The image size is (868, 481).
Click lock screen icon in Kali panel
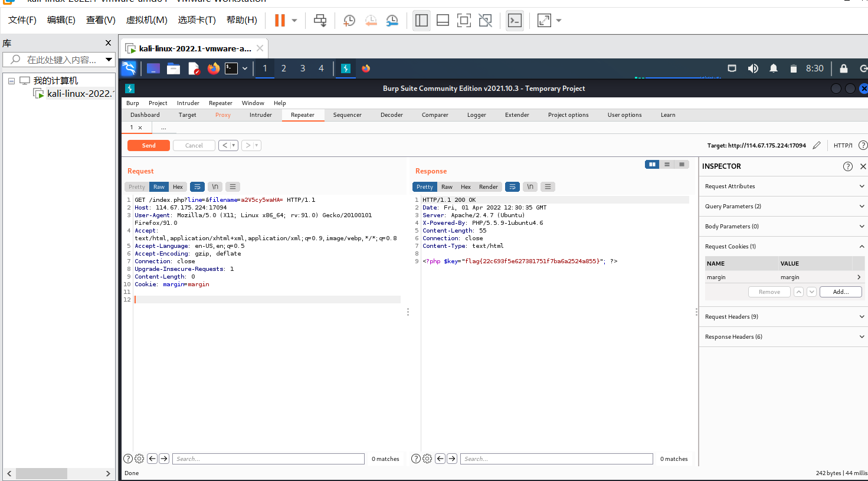click(844, 68)
